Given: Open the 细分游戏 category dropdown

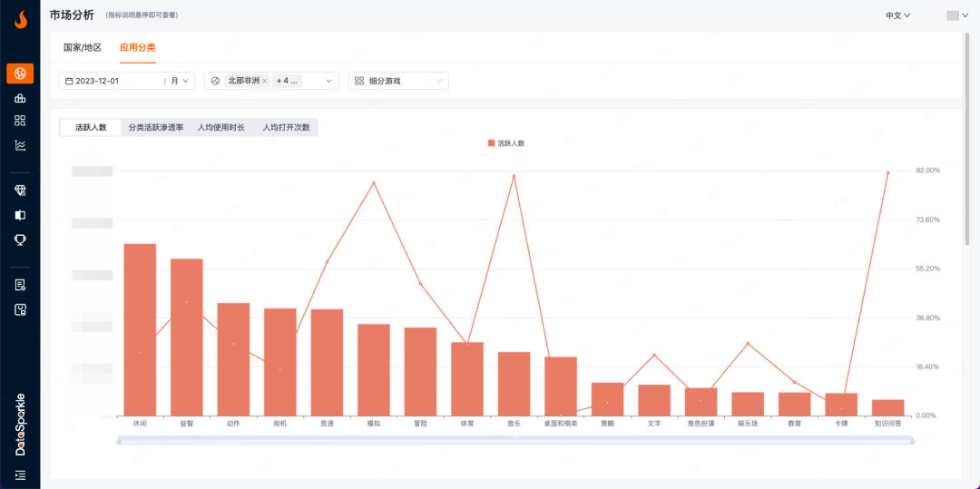Looking at the screenshot, I should pos(399,81).
